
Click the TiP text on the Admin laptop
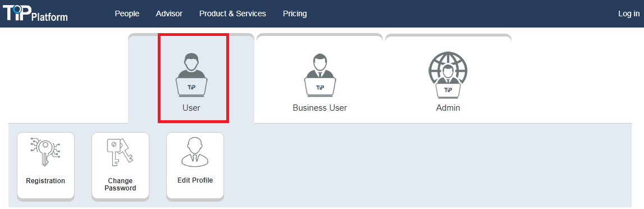tap(448, 89)
